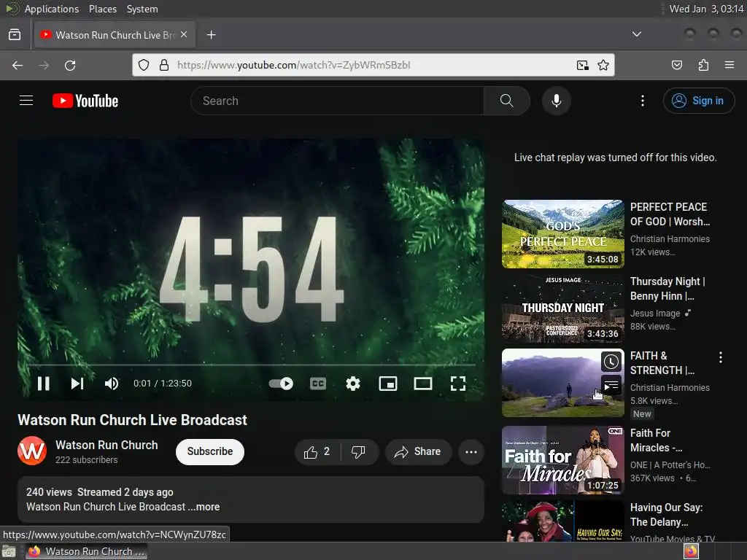Screen dimensions: 747x560
Task: Open the System menu
Action: point(142,9)
